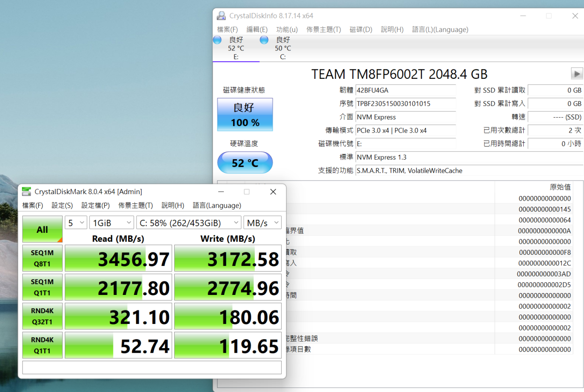Click the serial number field TPBF2305150030101015

point(406,104)
